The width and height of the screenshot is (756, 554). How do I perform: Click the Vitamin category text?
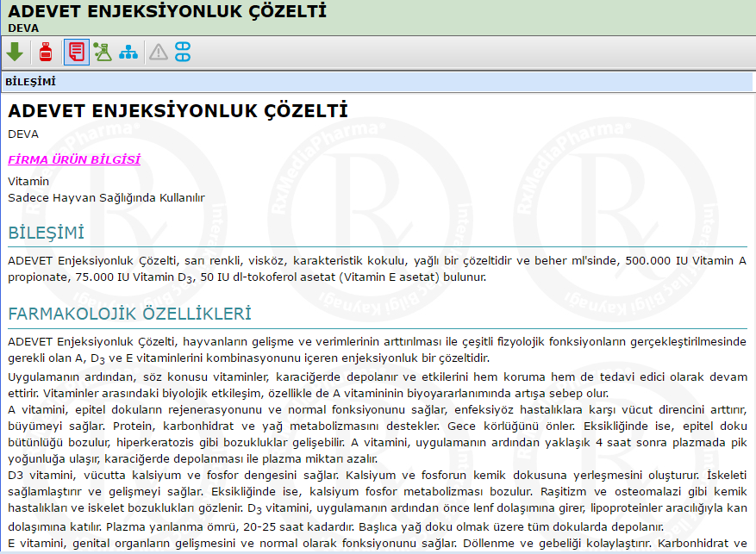[x=28, y=181]
